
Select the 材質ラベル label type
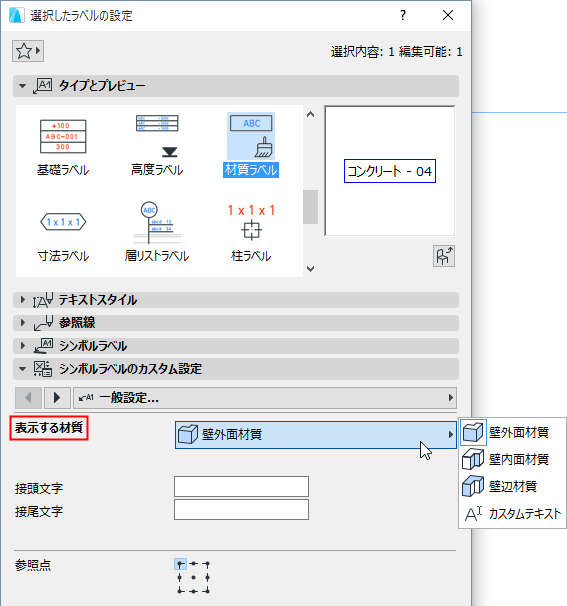pyautogui.click(x=251, y=145)
